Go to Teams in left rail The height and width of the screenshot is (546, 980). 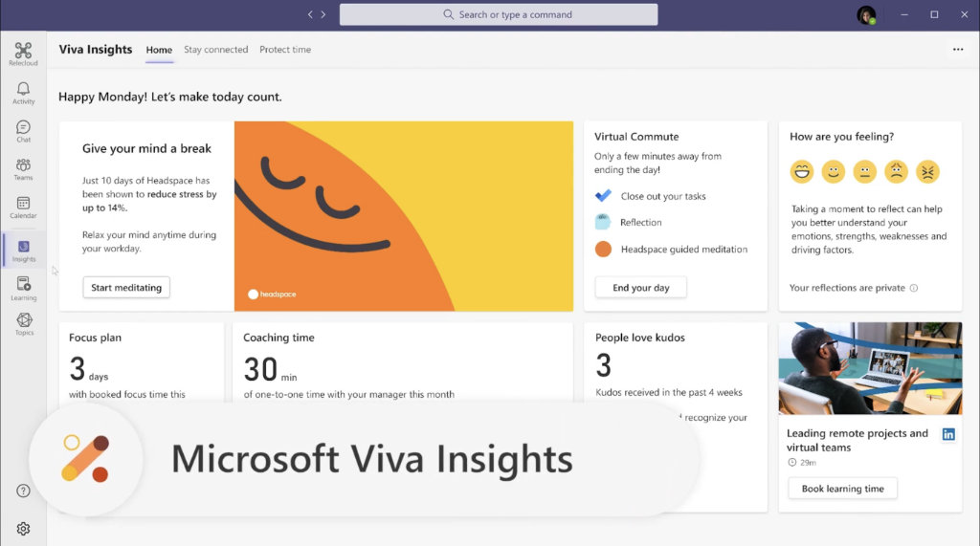(x=23, y=169)
